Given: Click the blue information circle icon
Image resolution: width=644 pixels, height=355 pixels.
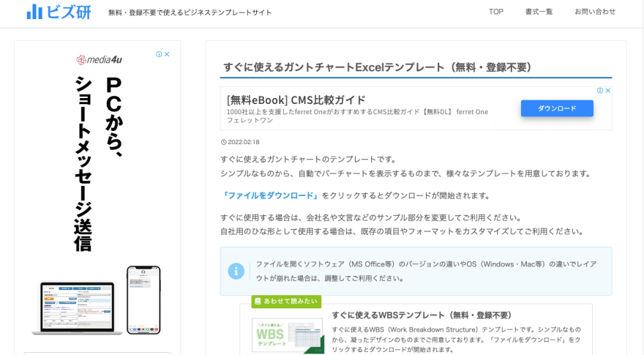Looking at the screenshot, I should pyautogui.click(x=236, y=271).
